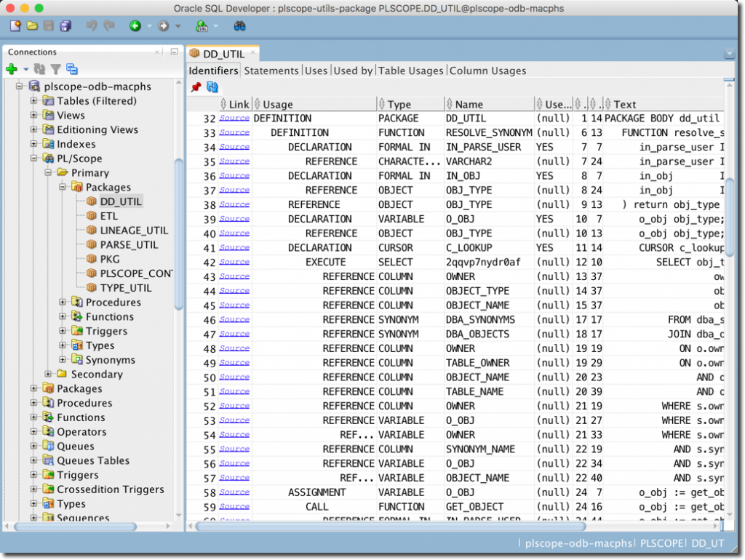This screenshot has height=560, width=745.
Task: Collapse the Primary folder node
Action: click(48, 172)
